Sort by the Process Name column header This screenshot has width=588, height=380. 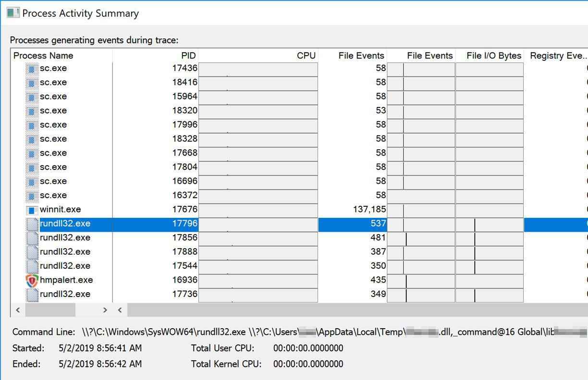[61, 56]
